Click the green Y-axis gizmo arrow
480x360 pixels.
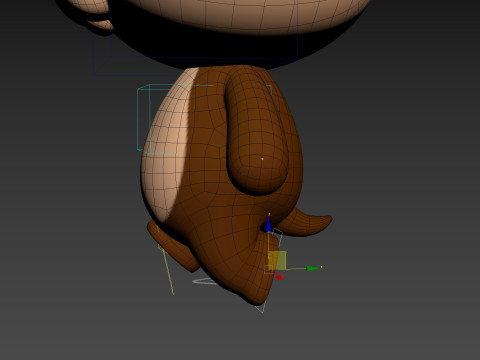[313, 268]
